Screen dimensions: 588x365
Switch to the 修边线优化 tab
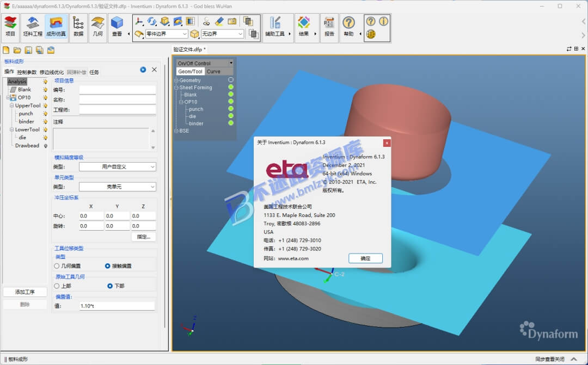52,72
